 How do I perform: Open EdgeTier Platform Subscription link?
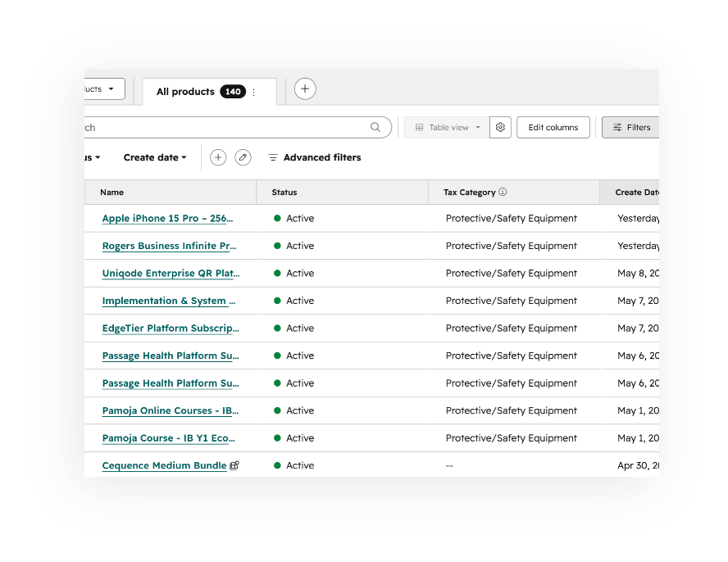click(x=171, y=328)
